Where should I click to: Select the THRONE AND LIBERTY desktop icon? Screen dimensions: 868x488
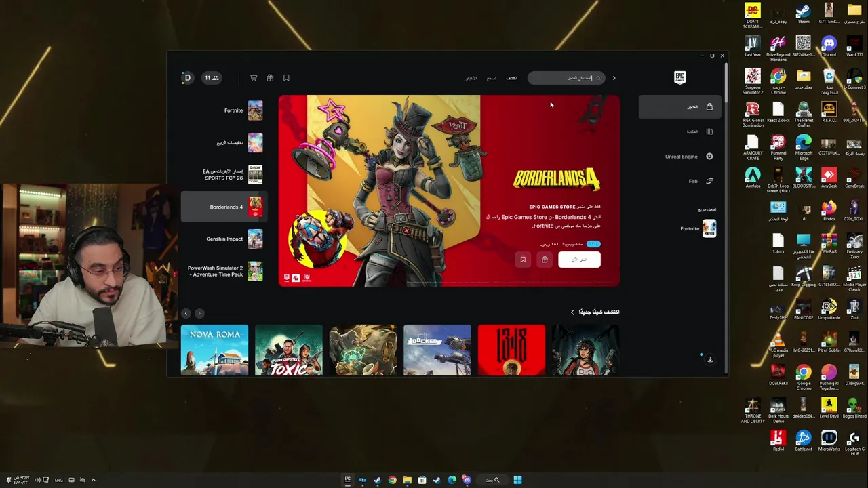753,410
